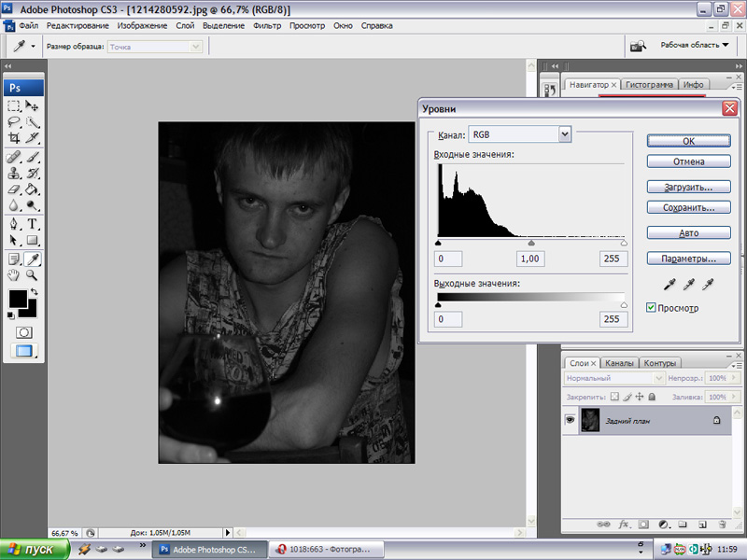Select the Healing Brush tool

[x=14, y=157]
